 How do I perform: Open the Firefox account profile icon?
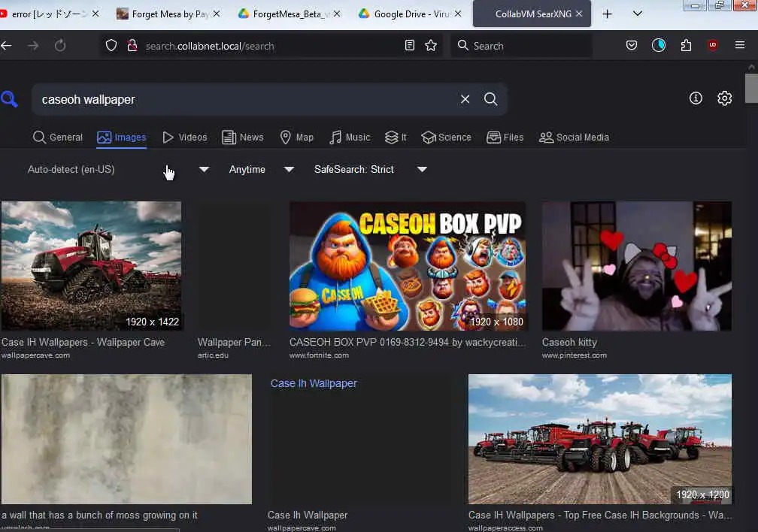(659, 45)
